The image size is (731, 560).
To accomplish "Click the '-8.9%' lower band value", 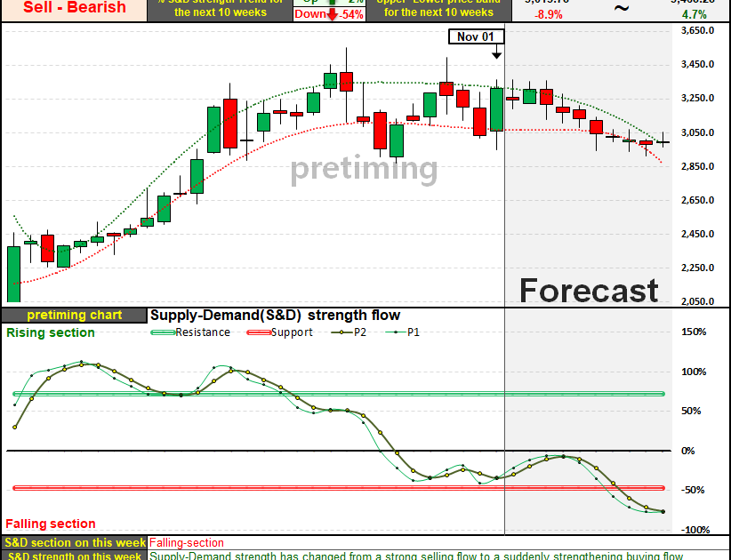I will pyautogui.click(x=548, y=15).
